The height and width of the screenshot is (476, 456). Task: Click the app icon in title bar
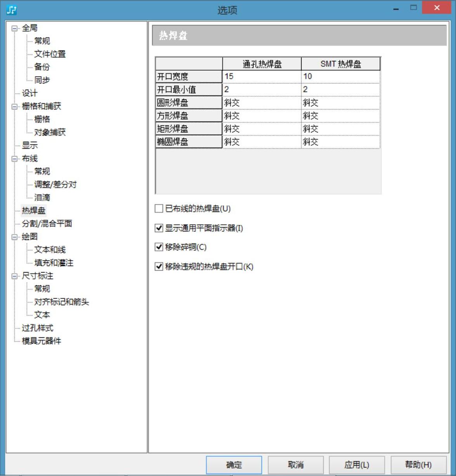(12, 9)
